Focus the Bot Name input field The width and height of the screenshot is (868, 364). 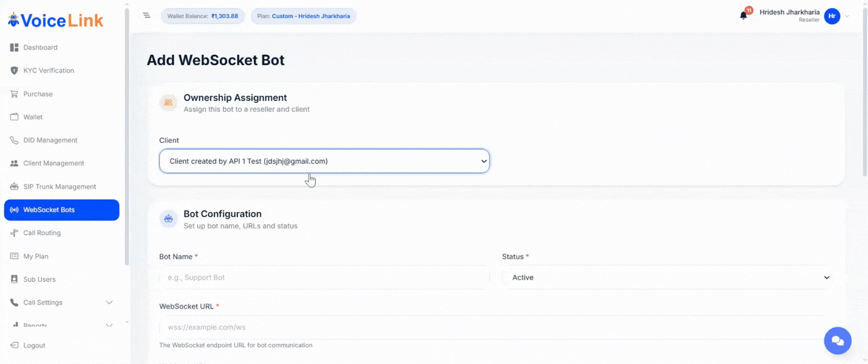click(x=324, y=277)
